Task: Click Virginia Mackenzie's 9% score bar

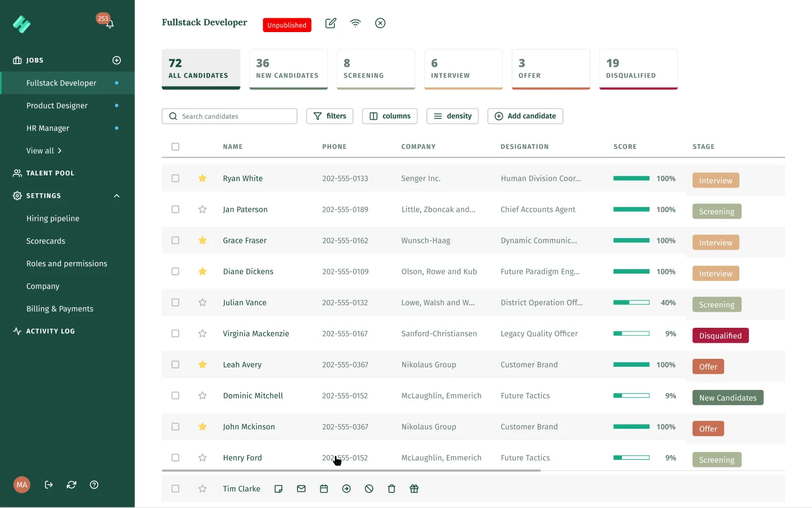Action: point(632,334)
